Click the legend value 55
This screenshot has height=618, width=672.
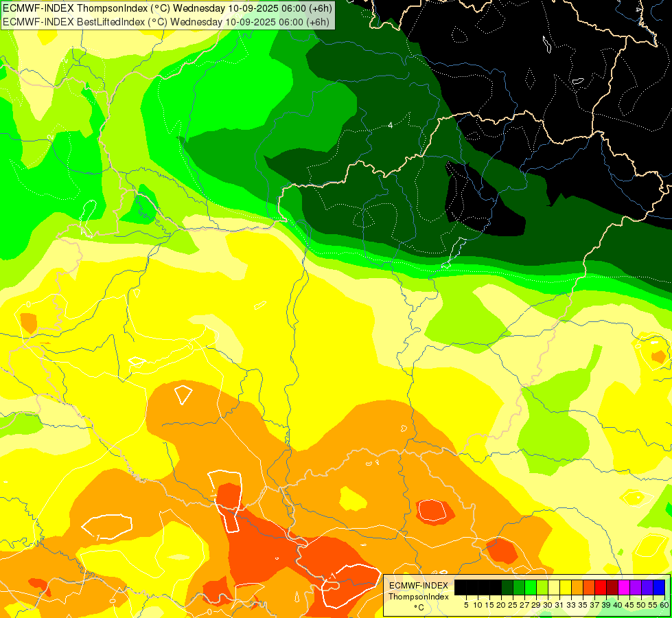pyautogui.click(x=653, y=605)
